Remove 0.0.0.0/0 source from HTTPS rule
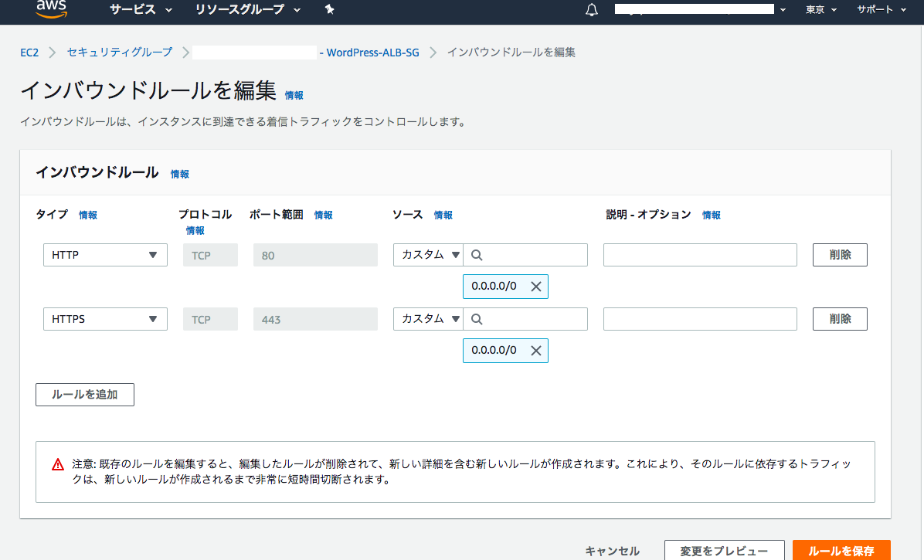The image size is (924, 560). coord(535,351)
